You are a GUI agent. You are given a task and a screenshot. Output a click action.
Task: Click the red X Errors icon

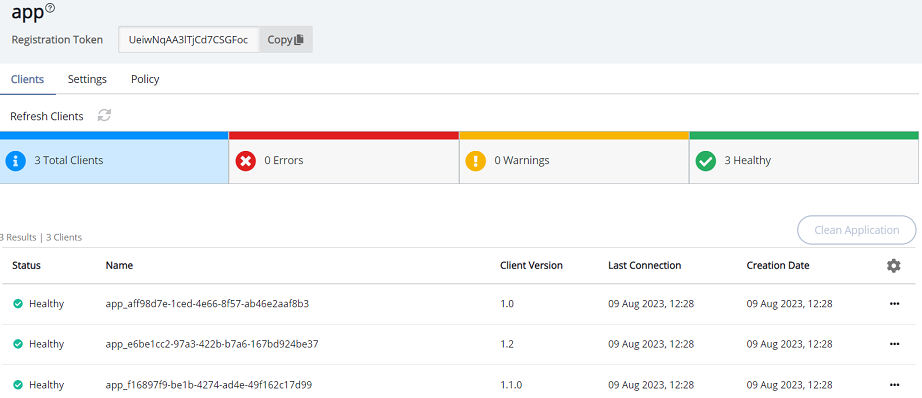click(245, 160)
